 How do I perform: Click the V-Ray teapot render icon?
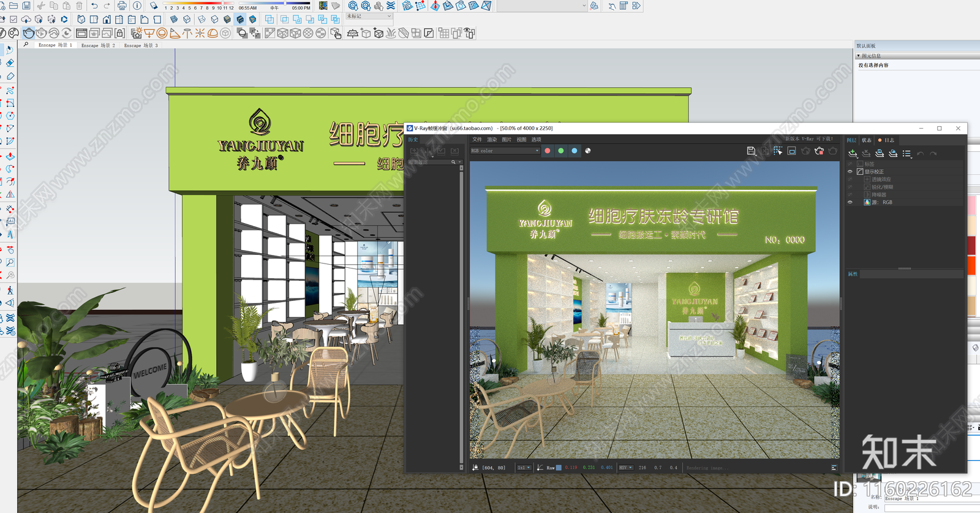[x=28, y=33]
